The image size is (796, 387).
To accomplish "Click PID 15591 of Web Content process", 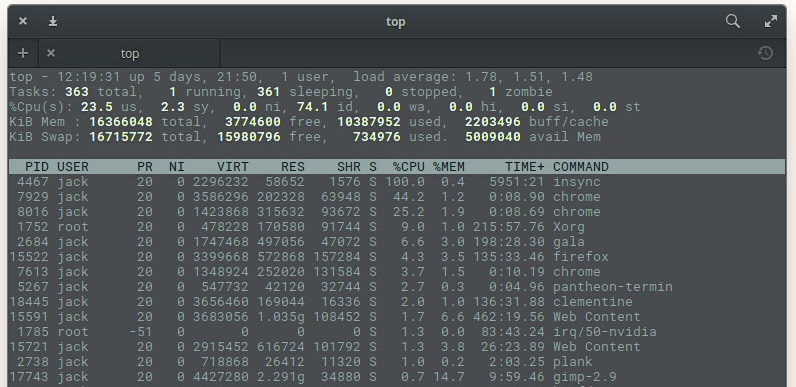I will point(29,316).
